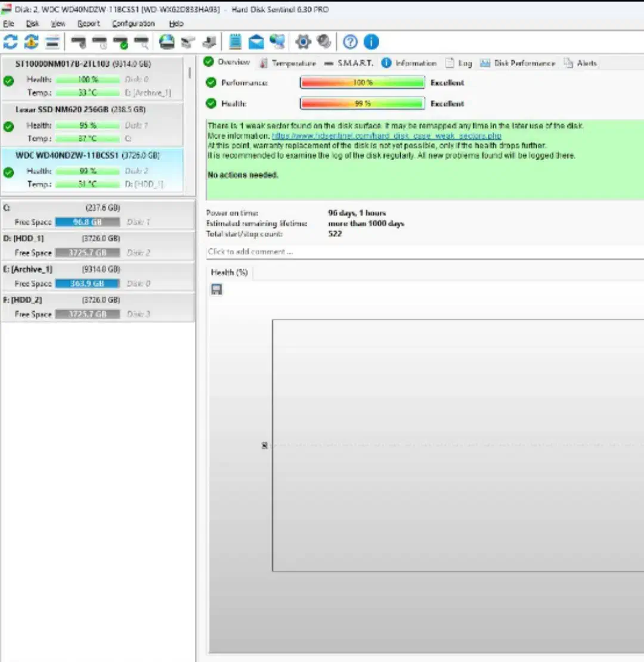Open the Configuration menu
644x662 pixels.
click(x=133, y=24)
